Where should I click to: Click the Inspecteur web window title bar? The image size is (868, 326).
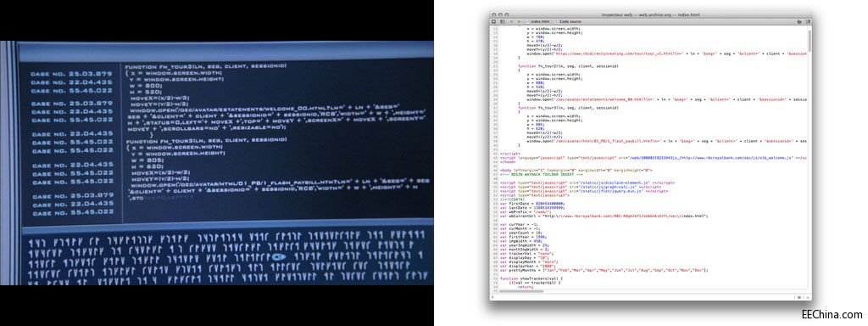coord(651,14)
